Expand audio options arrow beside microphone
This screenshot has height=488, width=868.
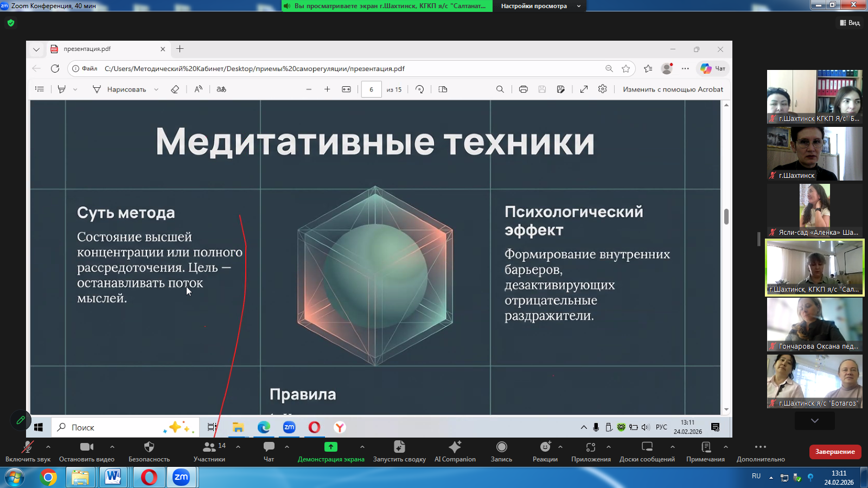coord(48,447)
